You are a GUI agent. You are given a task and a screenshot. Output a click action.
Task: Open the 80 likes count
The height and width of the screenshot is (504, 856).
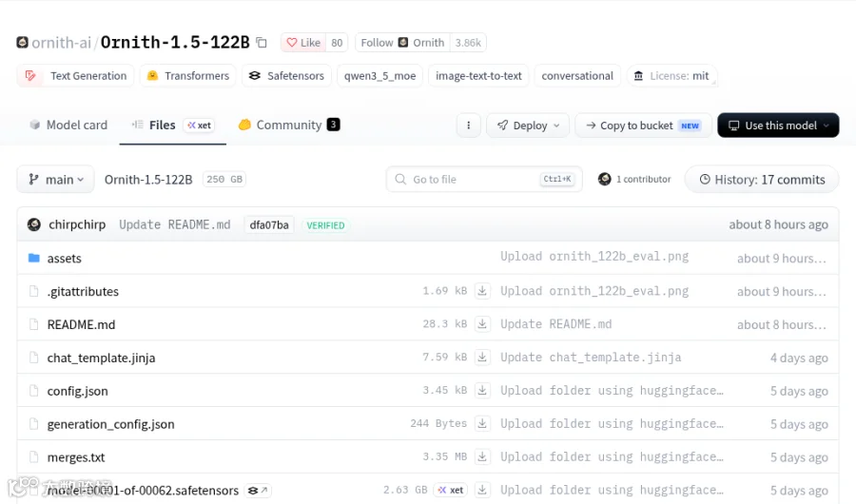click(337, 43)
